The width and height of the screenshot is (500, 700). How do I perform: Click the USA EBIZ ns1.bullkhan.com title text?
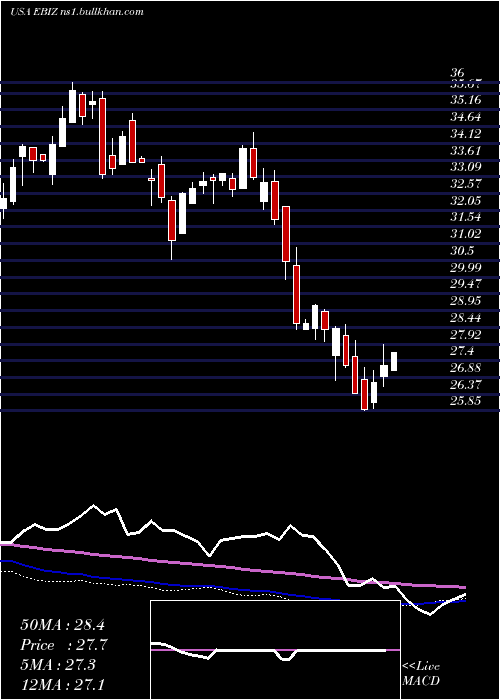point(76,12)
